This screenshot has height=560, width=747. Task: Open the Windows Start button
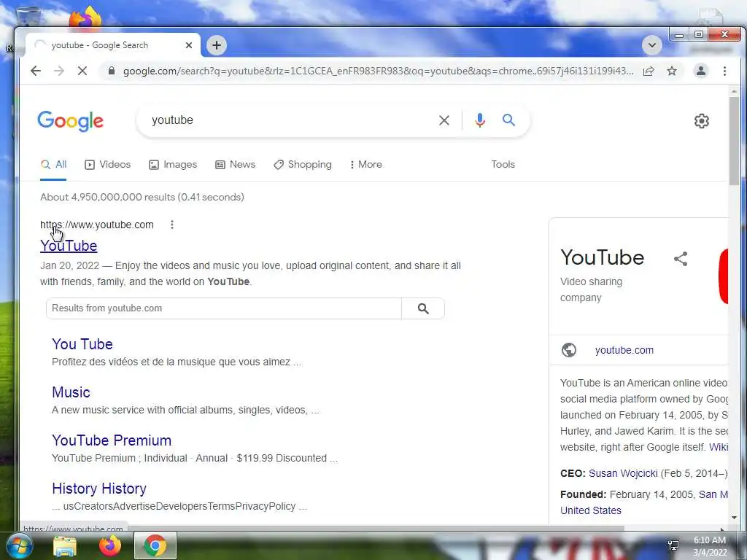(x=18, y=545)
